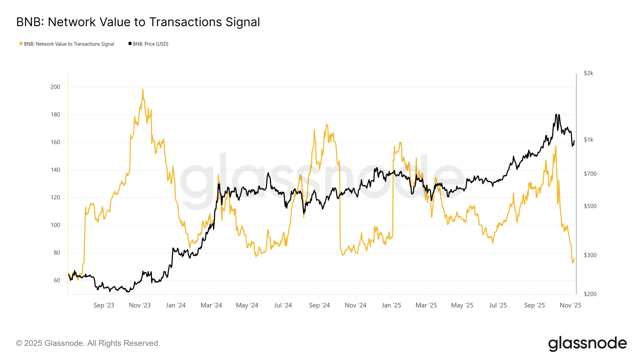Image resolution: width=644 pixels, height=362 pixels.
Task: Click the black BNB Price legend dot
Action: click(x=130, y=44)
